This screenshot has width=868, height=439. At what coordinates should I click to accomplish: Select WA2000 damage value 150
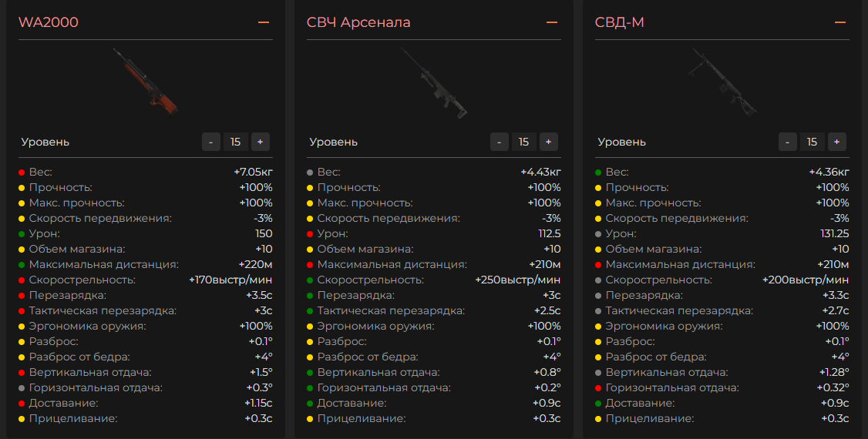[x=264, y=234]
